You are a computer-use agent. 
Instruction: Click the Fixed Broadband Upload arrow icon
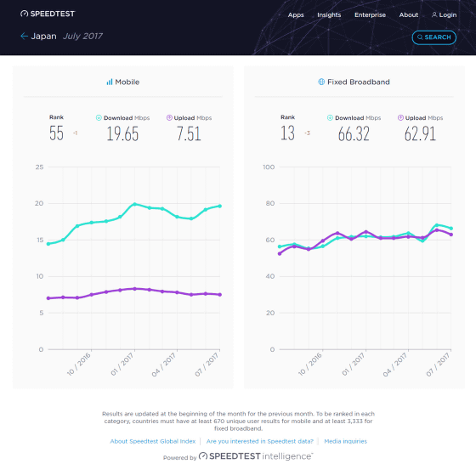[400, 118]
